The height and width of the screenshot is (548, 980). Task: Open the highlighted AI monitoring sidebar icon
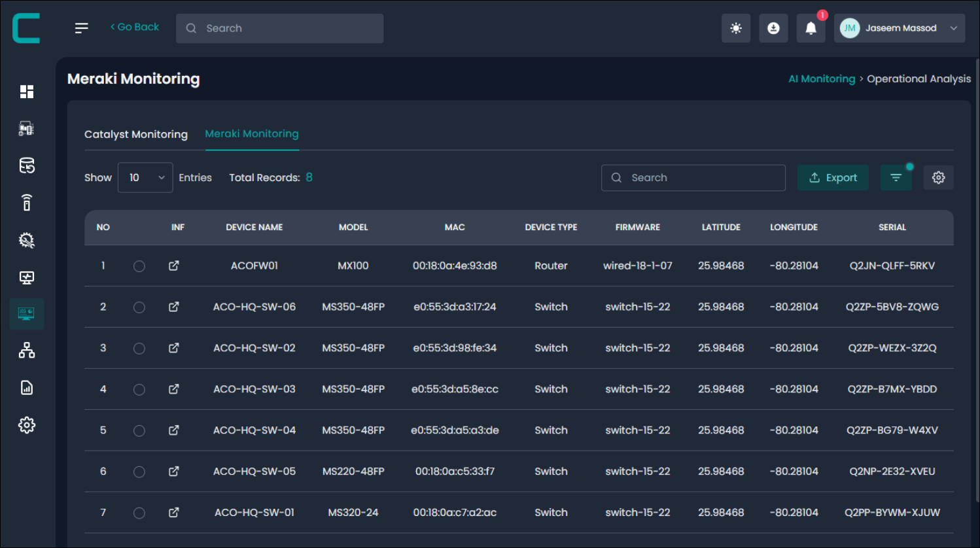[x=27, y=314]
